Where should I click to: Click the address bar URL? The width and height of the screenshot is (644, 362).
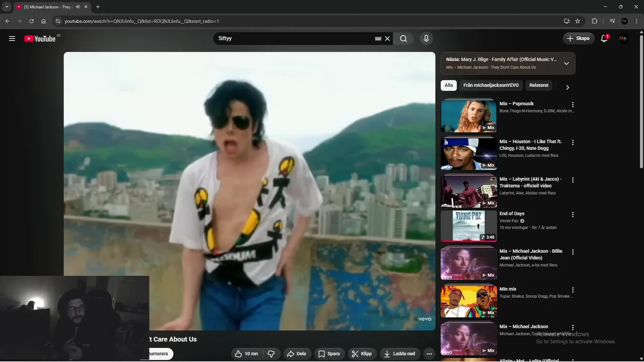point(142,21)
